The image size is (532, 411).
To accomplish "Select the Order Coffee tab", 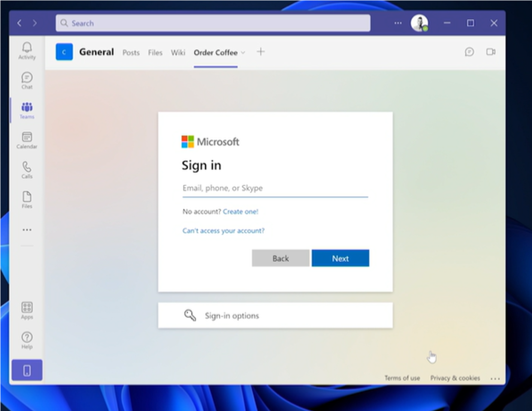I will [215, 53].
